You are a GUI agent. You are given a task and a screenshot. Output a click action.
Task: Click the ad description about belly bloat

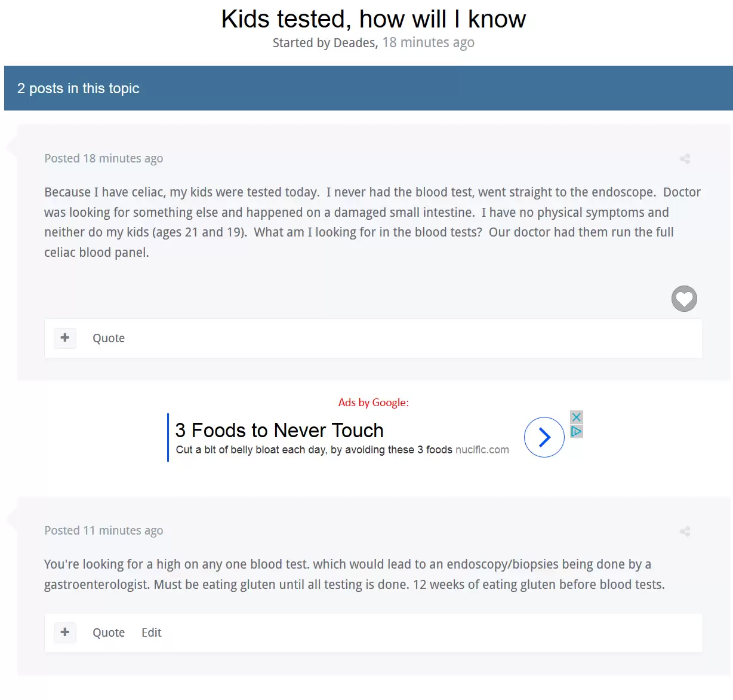(x=314, y=450)
